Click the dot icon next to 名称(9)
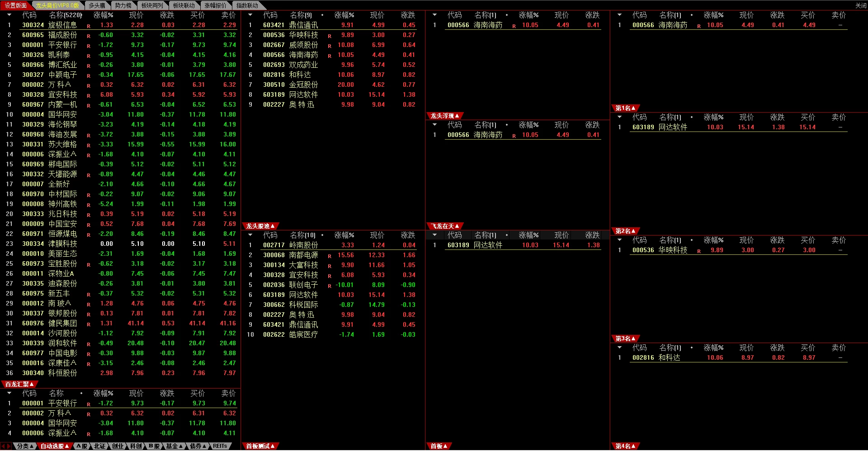Image resolution: width=868 pixels, height=451 pixels. click(x=322, y=15)
